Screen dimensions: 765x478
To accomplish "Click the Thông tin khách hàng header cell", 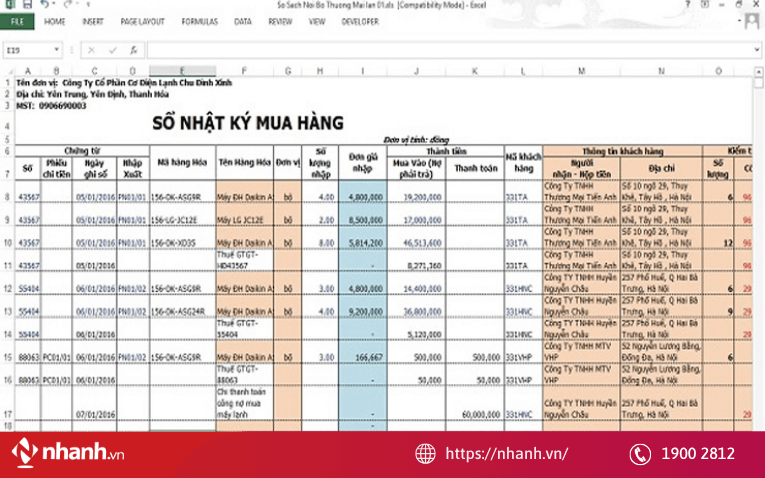I will [x=623, y=151].
